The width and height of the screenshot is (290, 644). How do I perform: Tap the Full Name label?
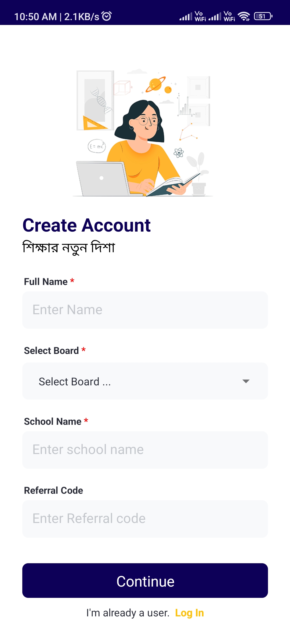click(x=46, y=282)
